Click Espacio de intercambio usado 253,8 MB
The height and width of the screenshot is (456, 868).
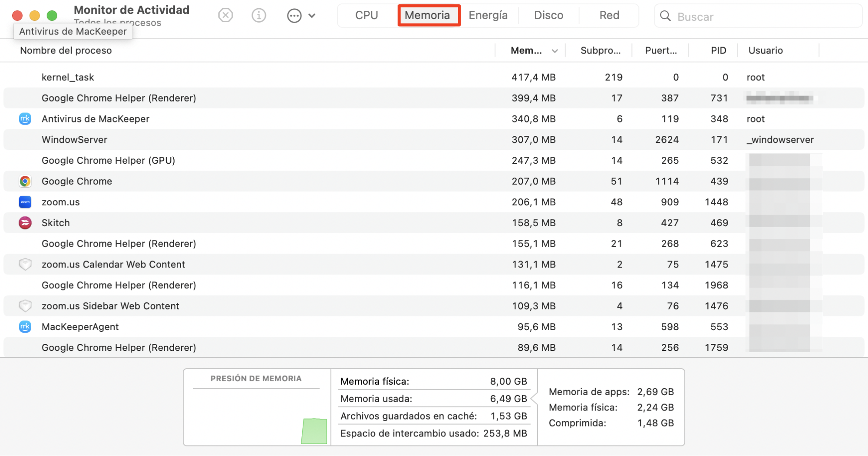(434, 433)
